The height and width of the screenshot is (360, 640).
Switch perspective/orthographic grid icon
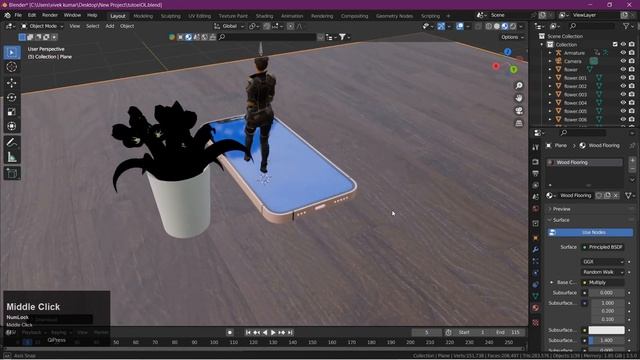pos(519,123)
